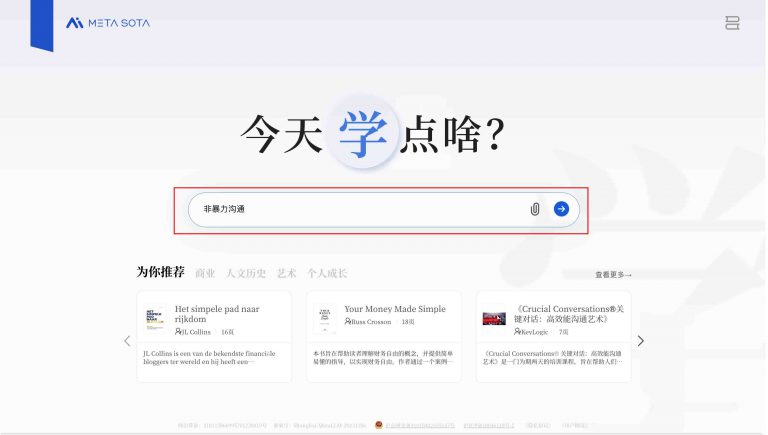Screen dimensions: 768x435
Task: Switch to the 商业 tab
Action: pos(205,273)
